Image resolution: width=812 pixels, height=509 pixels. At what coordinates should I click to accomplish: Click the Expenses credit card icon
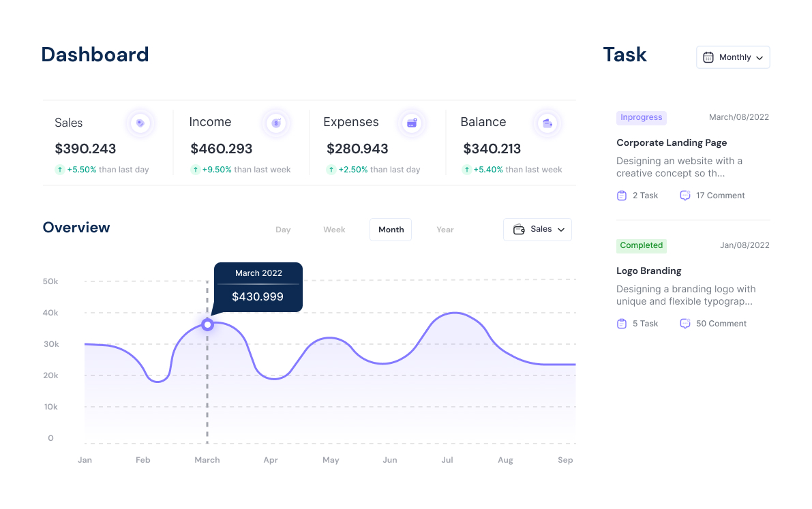click(x=411, y=123)
